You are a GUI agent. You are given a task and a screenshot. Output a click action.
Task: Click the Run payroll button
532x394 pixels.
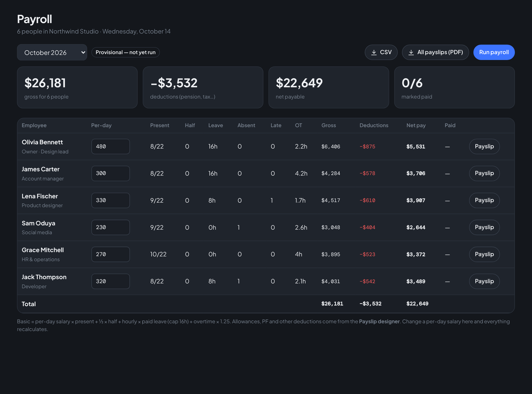(x=494, y=52)
